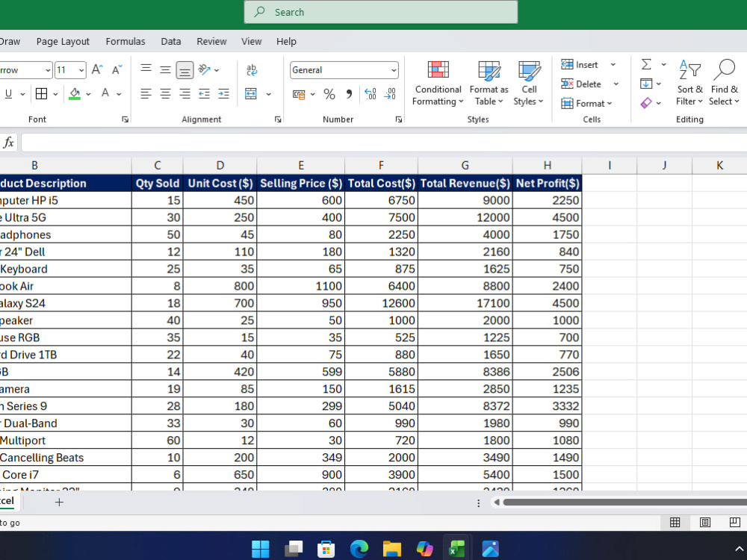Click the Borders icon
The height and width of the screenshot is (560, 747).
pyautogui.click(x=41, y=94)
